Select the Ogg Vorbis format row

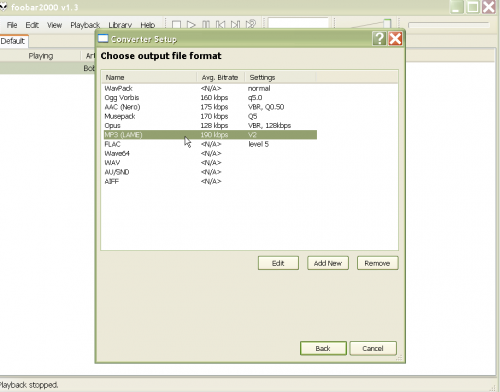coord(210,98)
